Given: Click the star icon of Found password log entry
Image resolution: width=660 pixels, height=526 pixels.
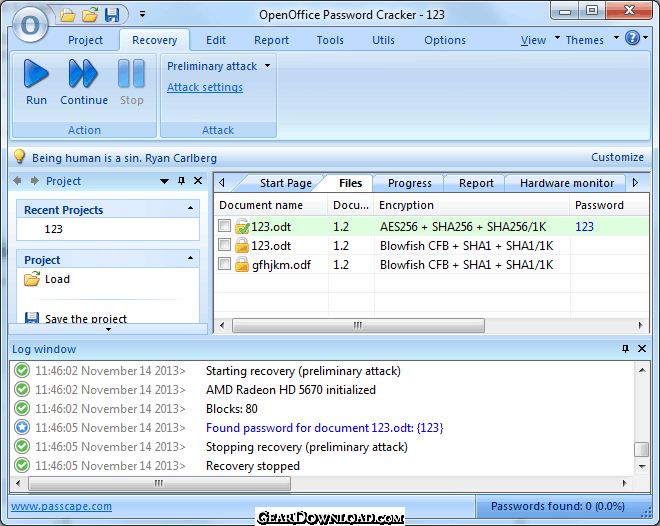Looking at the screenshot, I should click(22, 428).
